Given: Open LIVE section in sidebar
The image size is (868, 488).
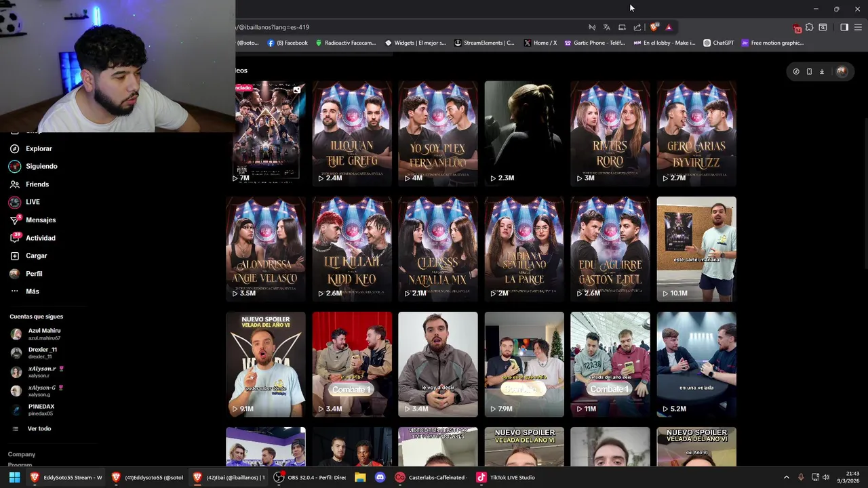Looking at the screenshot, I should click(24, 202).
